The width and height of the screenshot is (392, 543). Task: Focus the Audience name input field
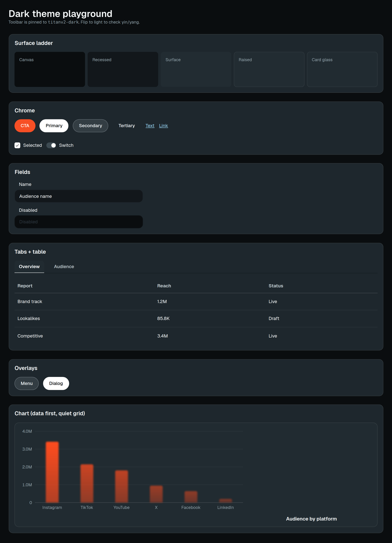[79, 196]
